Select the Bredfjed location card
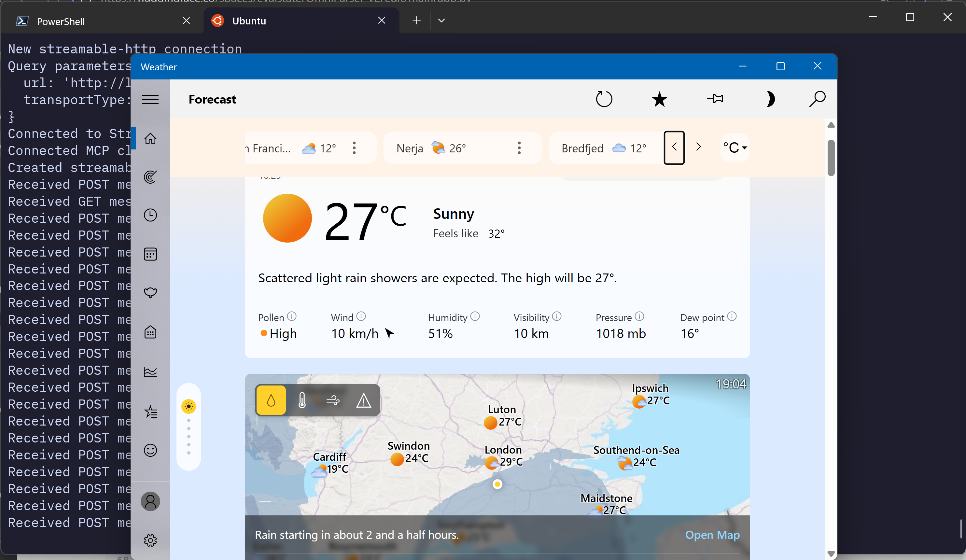The image size is (966, 560). (x=604, y=148)
